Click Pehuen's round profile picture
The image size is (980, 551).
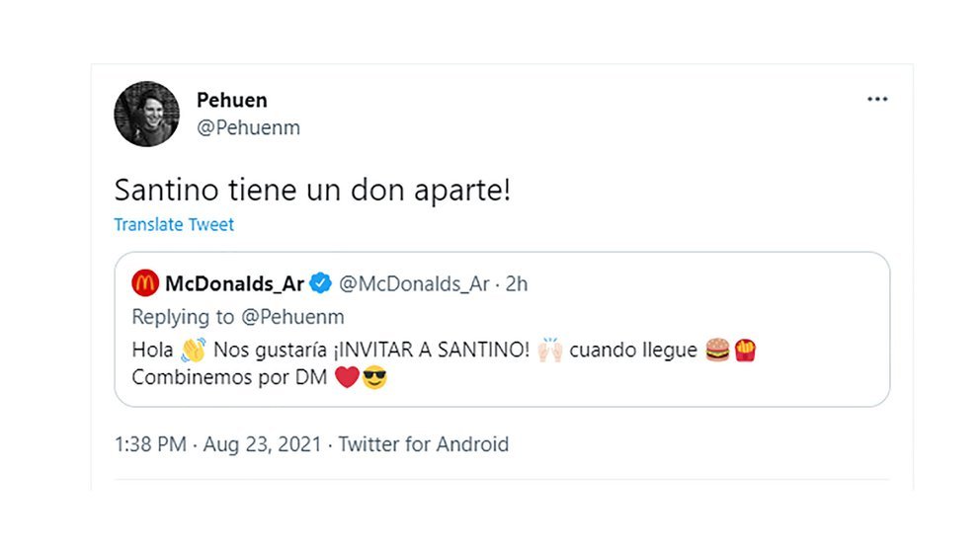click(147, 114)
